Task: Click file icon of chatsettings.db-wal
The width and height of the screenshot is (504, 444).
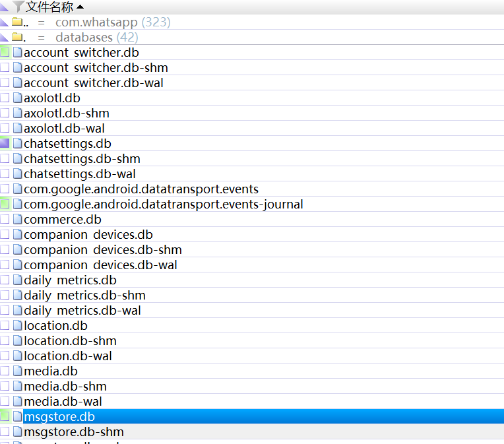Action: [18, 174]
